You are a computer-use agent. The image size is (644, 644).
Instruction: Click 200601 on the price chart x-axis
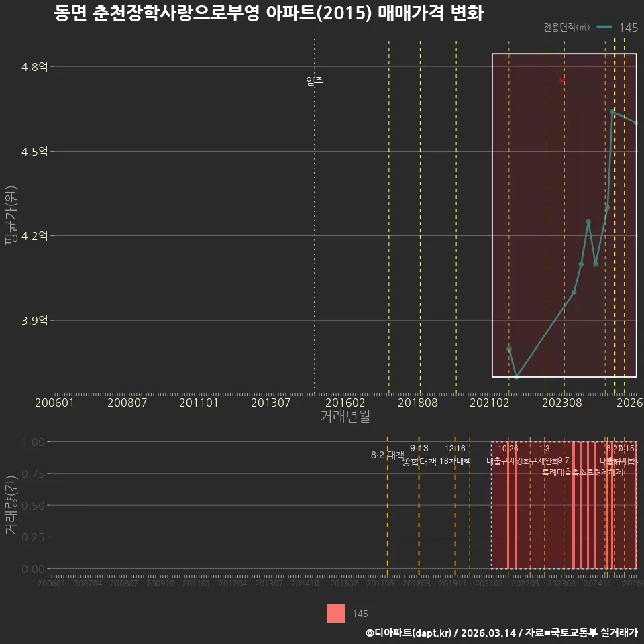[54, 402]
